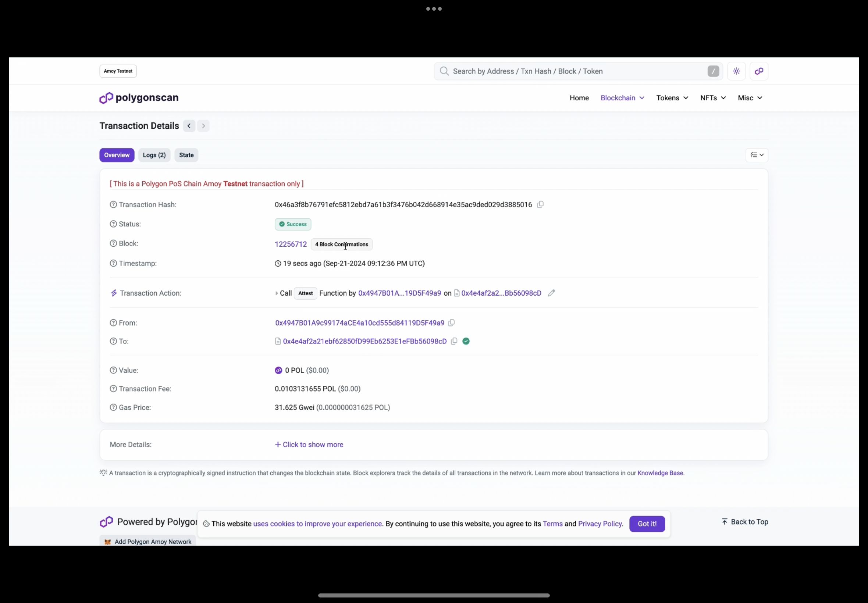
Task: Click the polygonscan logo
Action: click(x=139, y=98)
